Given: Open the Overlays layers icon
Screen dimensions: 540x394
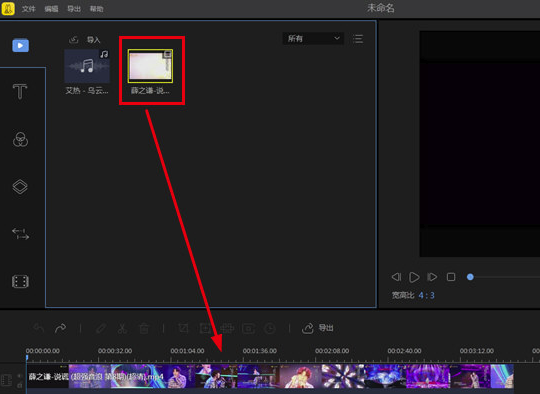Looking at the screenshot, I should [x=20, y=187].
